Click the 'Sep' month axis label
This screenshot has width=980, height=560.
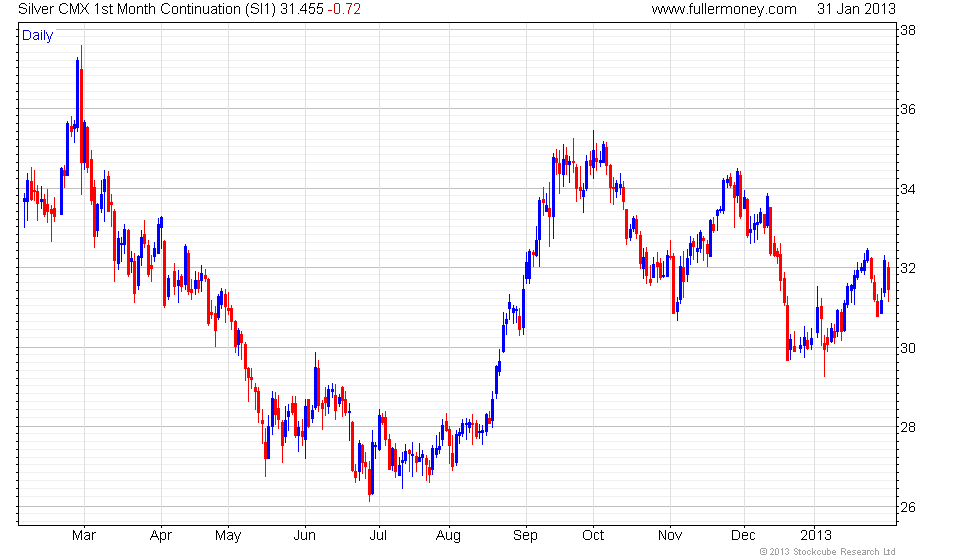[525, 536]
